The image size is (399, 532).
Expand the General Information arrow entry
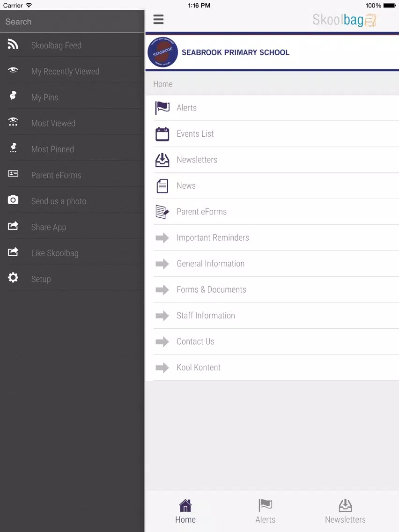pyautogui.click(x=272, y=264)
